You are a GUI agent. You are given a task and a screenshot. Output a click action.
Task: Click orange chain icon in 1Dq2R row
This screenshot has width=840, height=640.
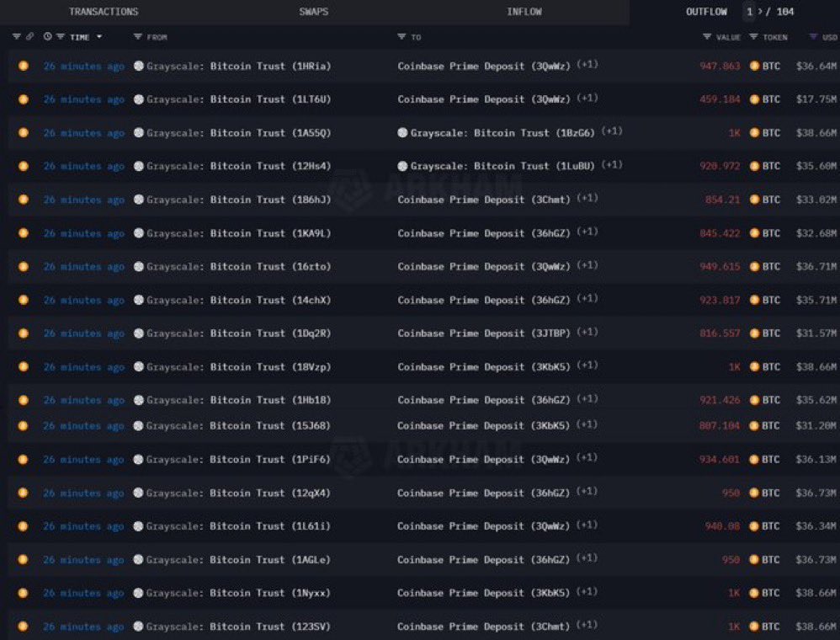tap(23, 333)
